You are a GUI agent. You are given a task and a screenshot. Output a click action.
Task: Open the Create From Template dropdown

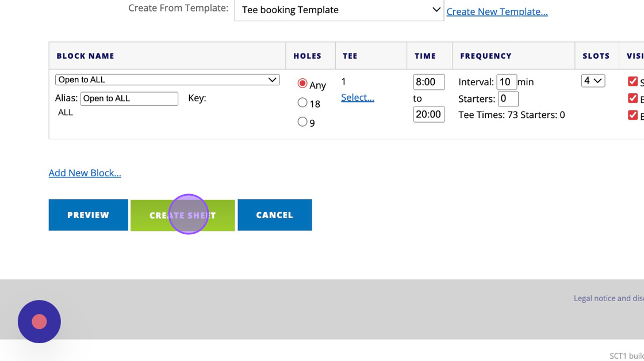pos(339,10)
